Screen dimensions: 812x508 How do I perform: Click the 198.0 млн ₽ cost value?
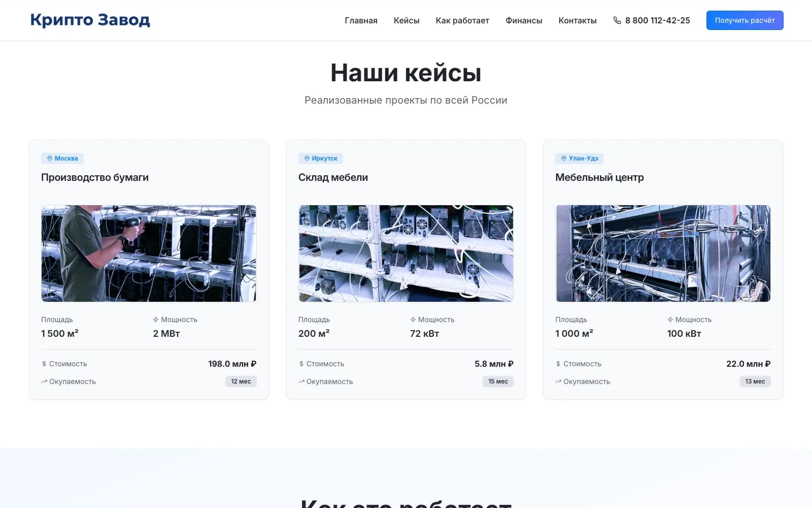[x=232, y=364]
